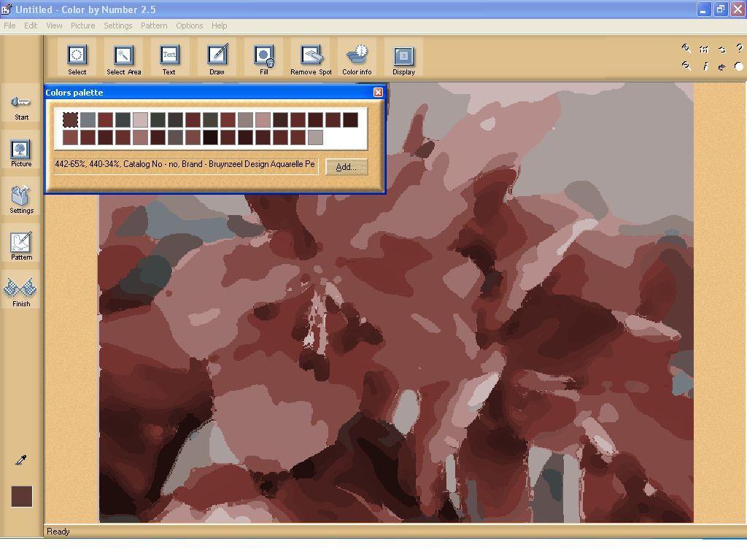Open help via question mark icon
Screen dimensions: 747x560
pyautogui.click(x=739, y=48)
